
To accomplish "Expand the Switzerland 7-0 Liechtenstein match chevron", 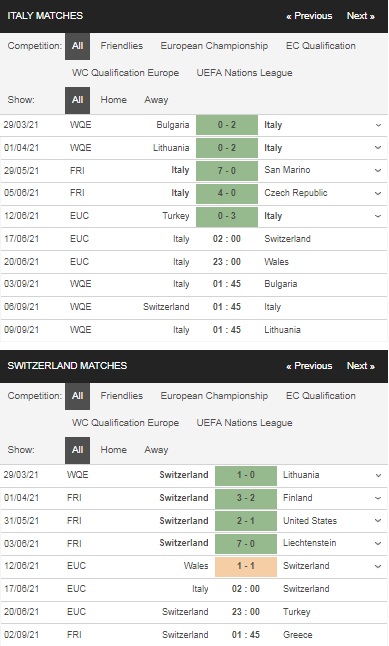I will point(378,543).
